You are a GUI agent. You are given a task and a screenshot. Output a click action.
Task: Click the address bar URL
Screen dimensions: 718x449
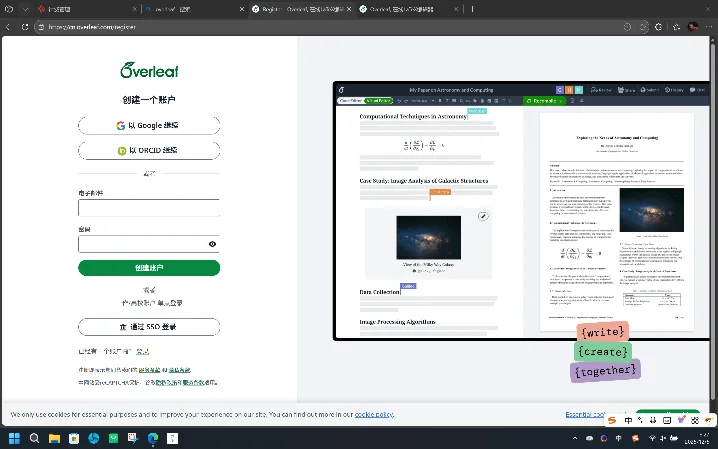tap(92, 27)
